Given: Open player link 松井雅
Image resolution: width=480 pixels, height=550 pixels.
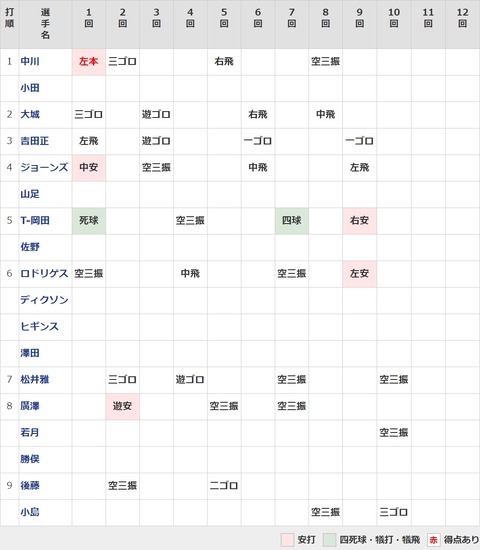Looking at the screenshot, I should point(34,379).
